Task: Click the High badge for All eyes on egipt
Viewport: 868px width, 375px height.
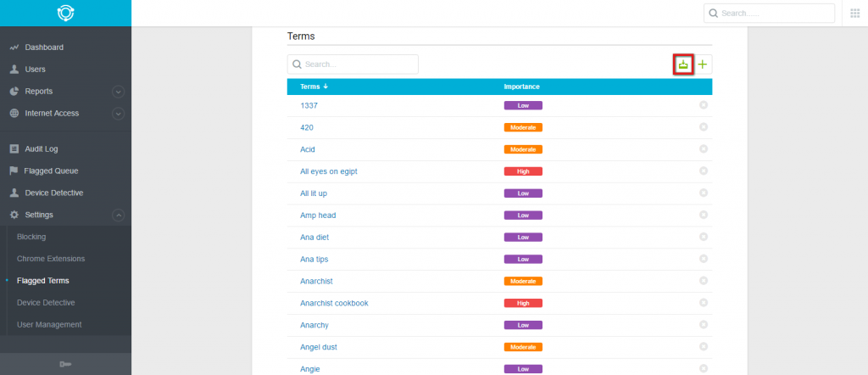Action: (522, 171)
